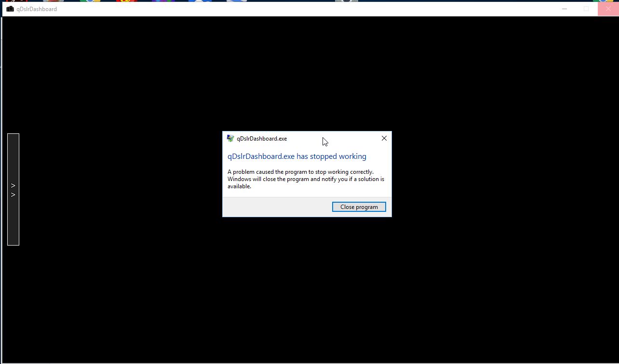Click the qDslrDashboard.exe dialog title text

[x=262, y=139]
